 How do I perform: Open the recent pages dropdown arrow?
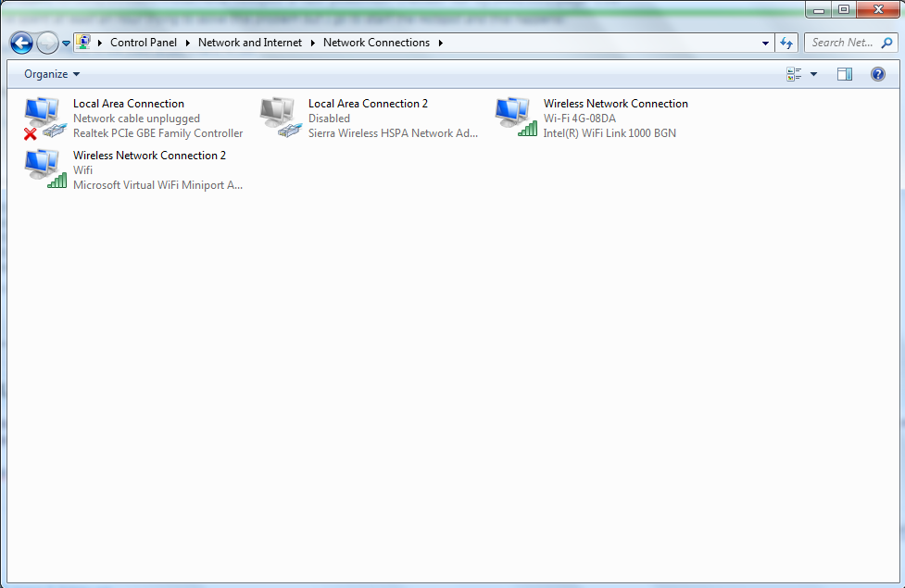pyautogui.click(x=66, y=44)
